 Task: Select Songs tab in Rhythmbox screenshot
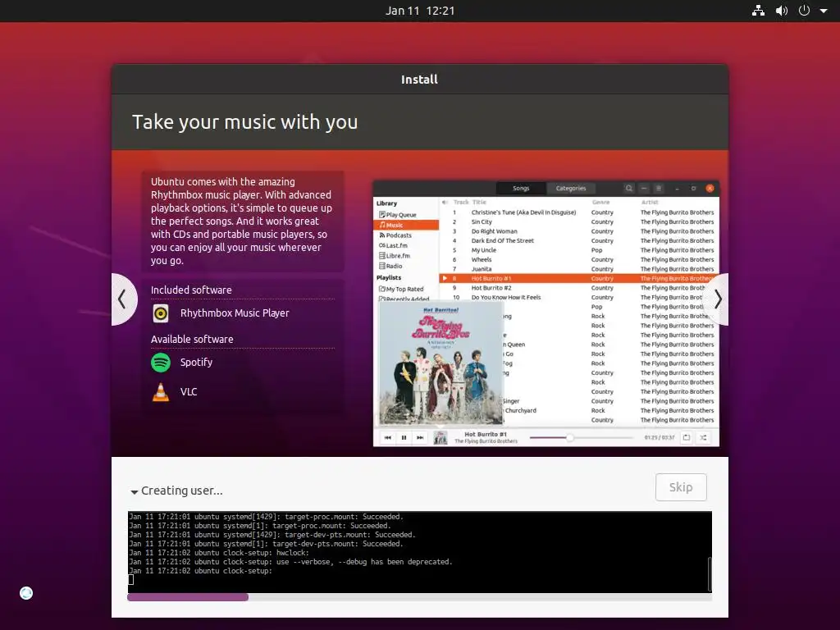(521, 188)
